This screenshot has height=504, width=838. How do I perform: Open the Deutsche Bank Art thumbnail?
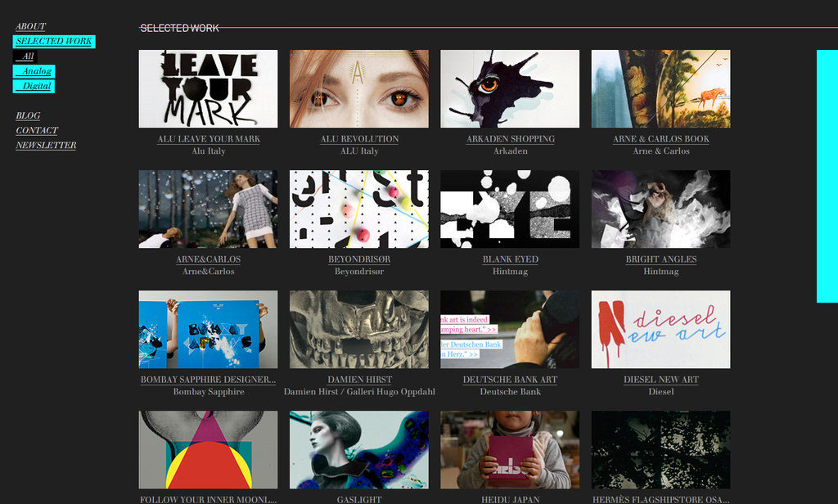[509, 329]
